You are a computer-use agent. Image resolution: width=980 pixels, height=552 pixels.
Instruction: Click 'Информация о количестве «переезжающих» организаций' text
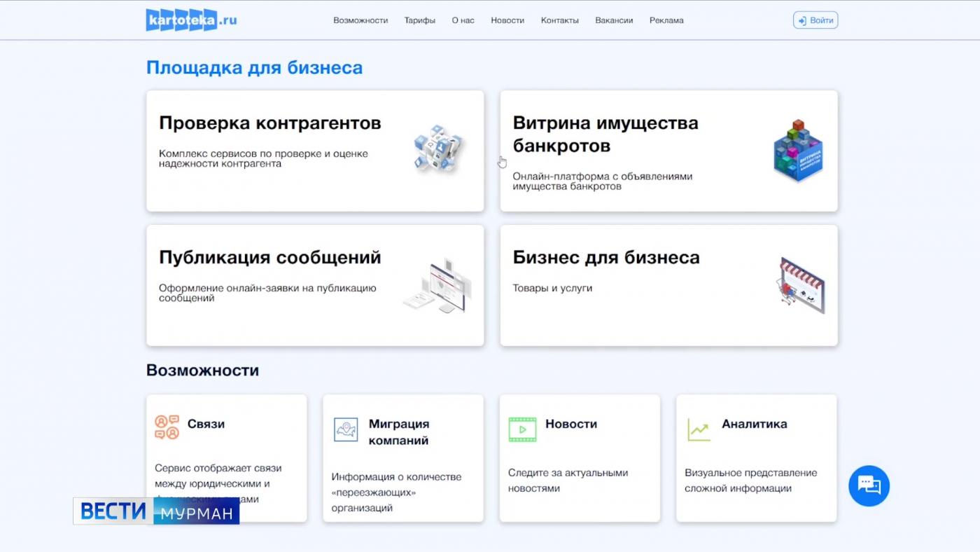396,492
